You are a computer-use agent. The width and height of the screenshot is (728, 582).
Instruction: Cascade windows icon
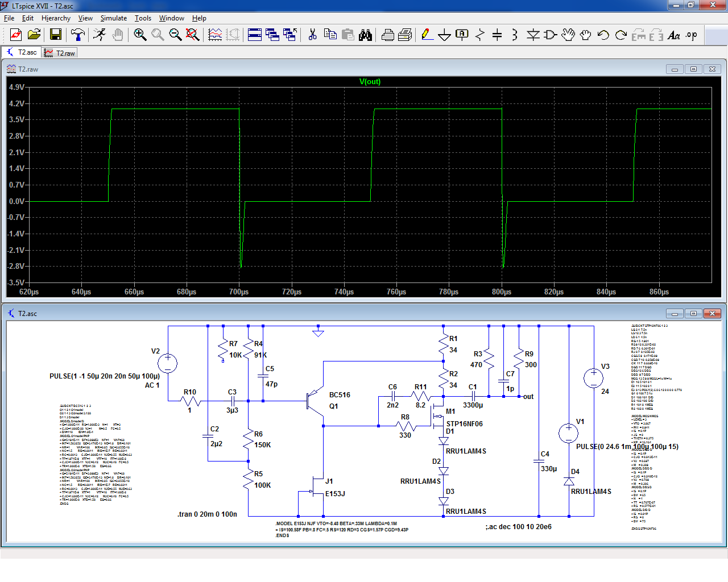[272, 35]
